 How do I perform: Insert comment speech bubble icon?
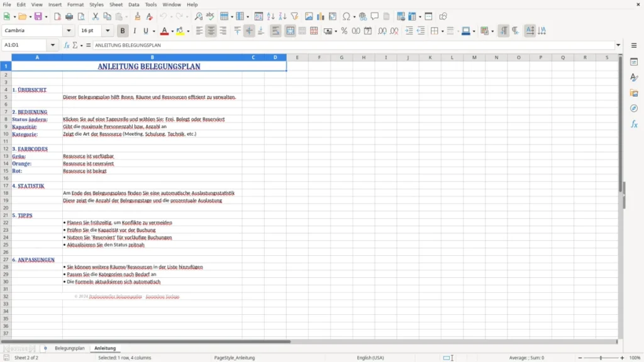click(375, 16)
